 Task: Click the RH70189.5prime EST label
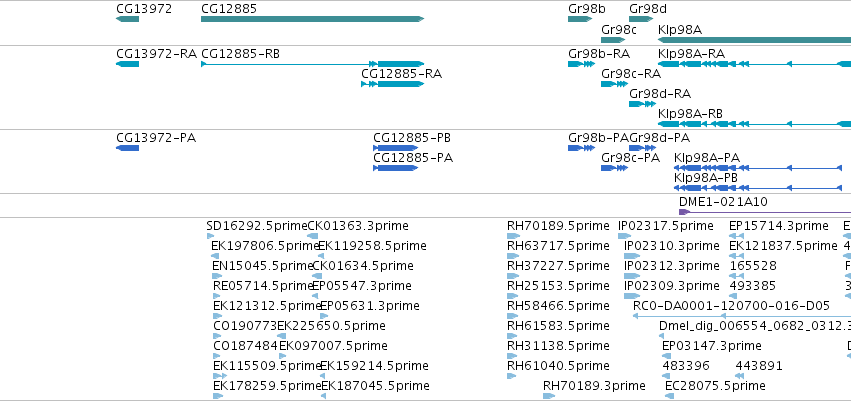558,226
